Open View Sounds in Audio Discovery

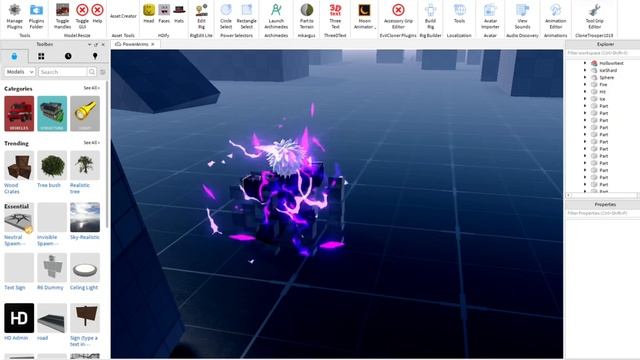click(x=522, y=16)
